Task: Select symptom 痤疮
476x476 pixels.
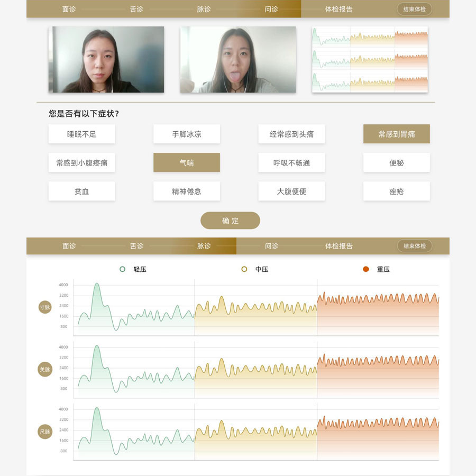Action: tap(397, 191)
